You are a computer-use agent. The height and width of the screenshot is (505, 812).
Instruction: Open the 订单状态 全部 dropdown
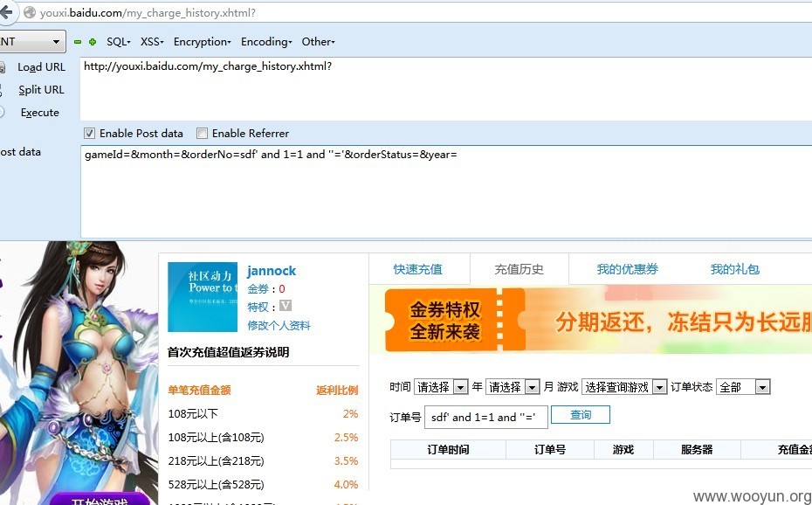coord(743,387)
